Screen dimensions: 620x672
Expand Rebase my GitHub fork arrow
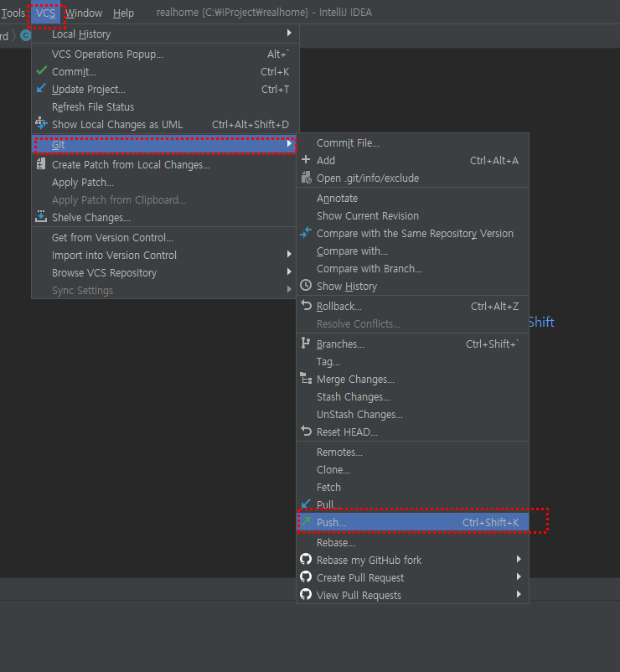tap(519, 559)
